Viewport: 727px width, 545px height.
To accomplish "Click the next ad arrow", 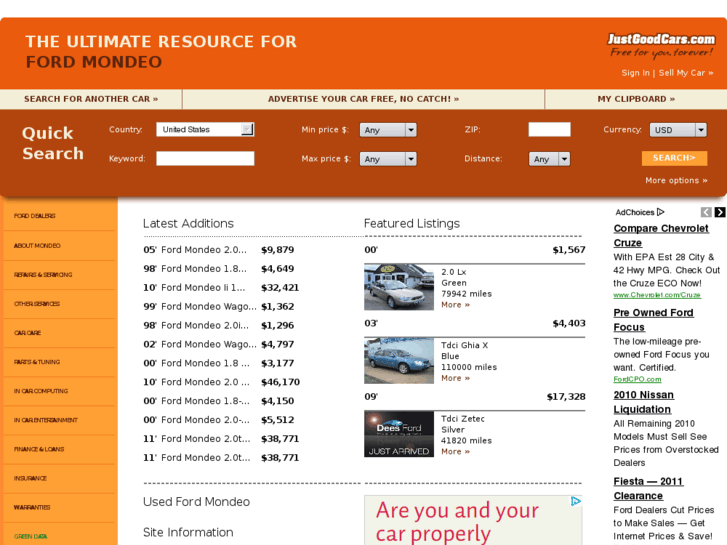I will point(720,212).
